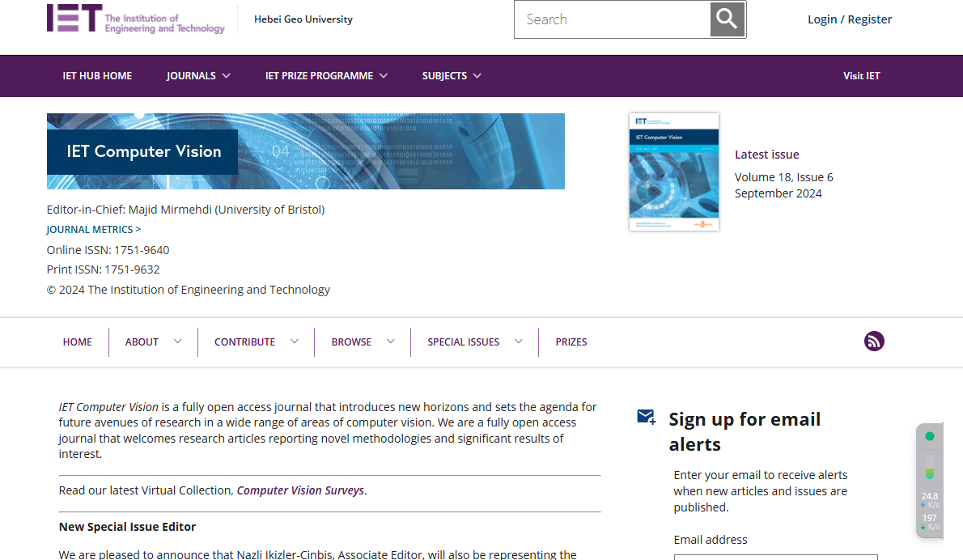Expand the JOURNALS dropdown chevron
Screen dimensions: 963x560
pyautogui.click(x=226, y=75)
